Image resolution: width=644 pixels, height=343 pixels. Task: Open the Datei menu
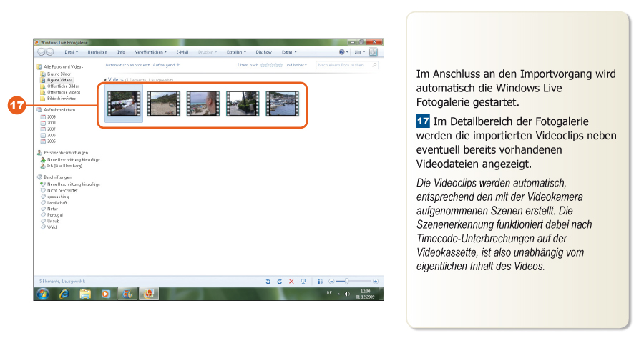tap(71, 52)
